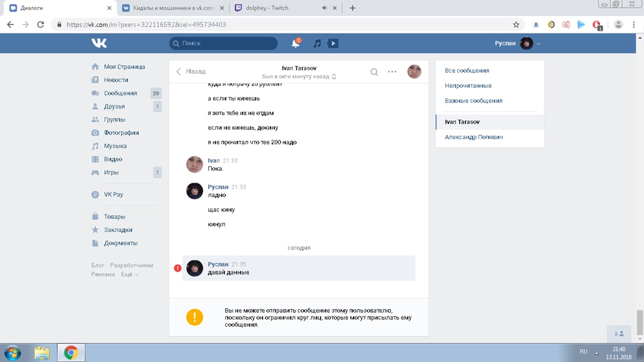This screenshot has width=644, height=362.
Task: Open the Windows Start menu
Action: pyautogui.click(x=12, y=352)
